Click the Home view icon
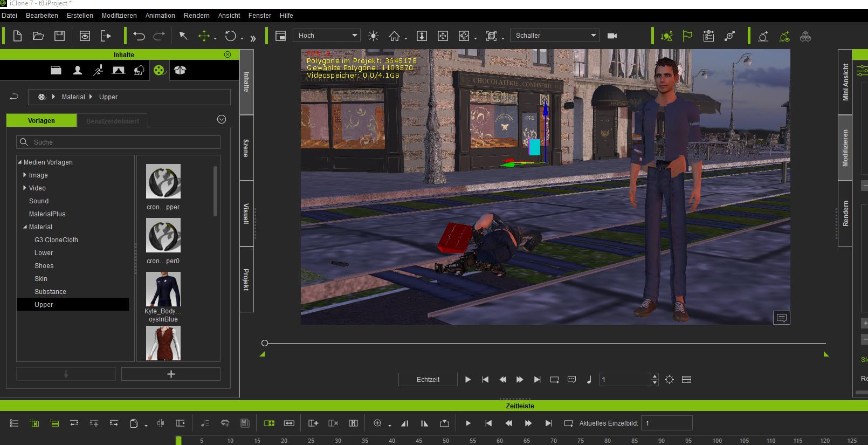868x445 pixels. 395,36
